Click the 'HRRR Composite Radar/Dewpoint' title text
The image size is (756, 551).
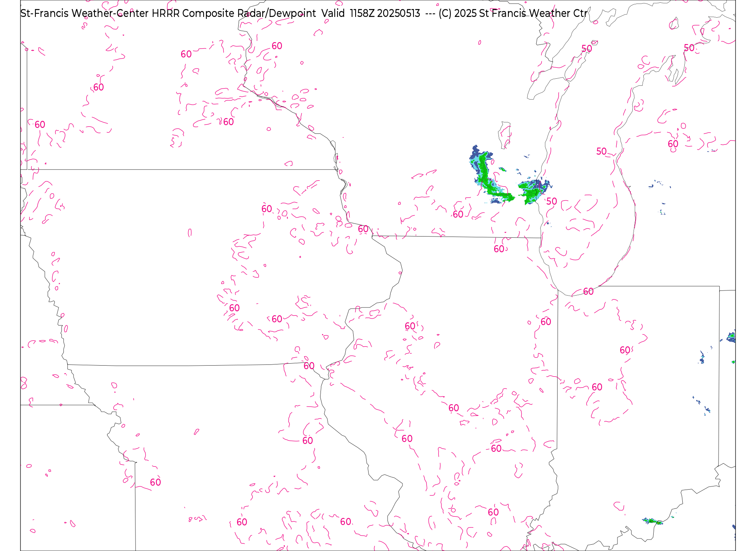(x=234, y=13)
